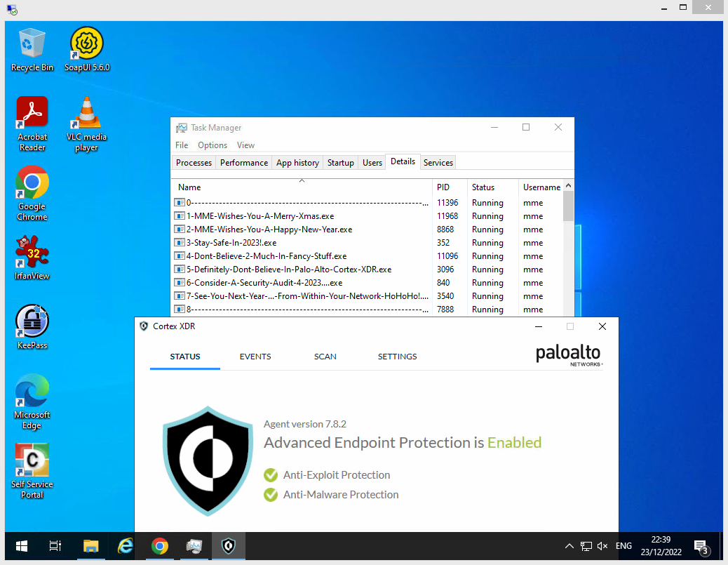Screen dimensions: 728x565
Task: Switch to the EVENTS tab in Cortex XDR
Action: (255, 357)
